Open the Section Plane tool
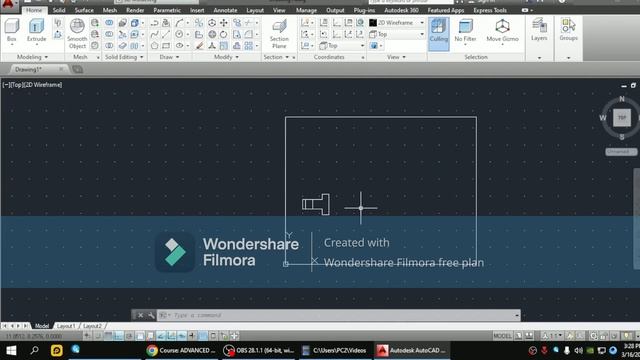The image size is (640, 360). point(279,33)
